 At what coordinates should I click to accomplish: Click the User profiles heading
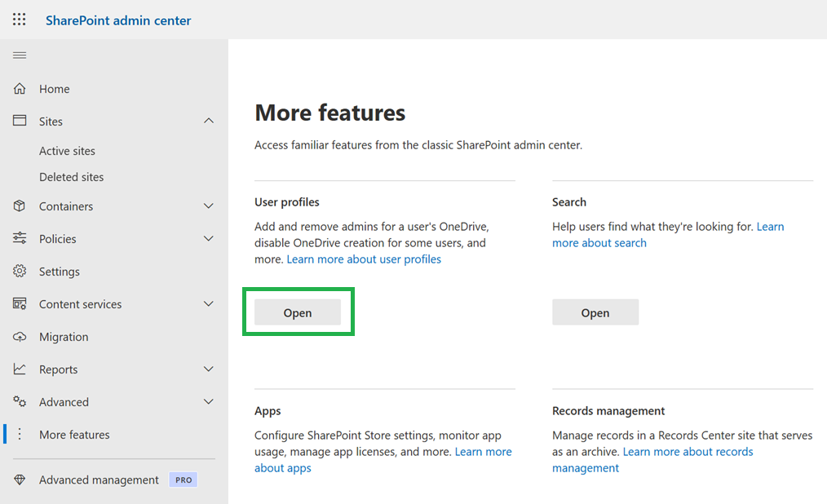pyautogui.click(x=287, y=202)
